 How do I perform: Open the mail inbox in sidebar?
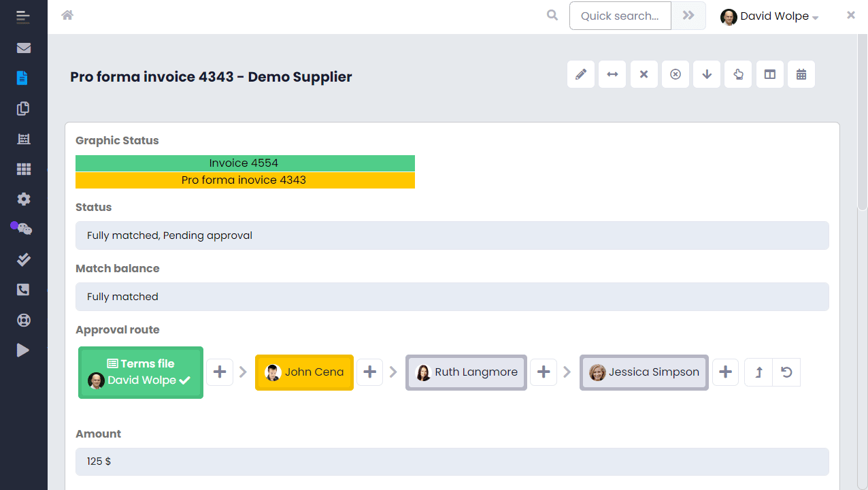pos(24,48)
